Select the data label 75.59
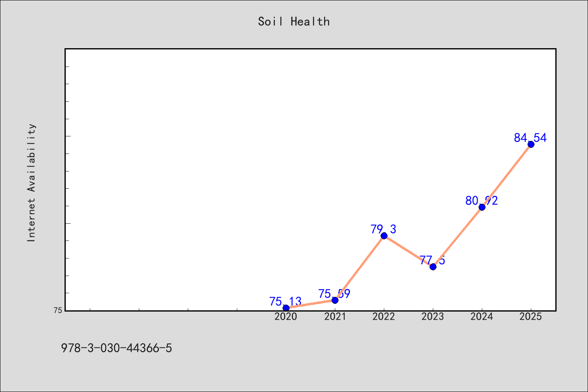The width and height of the screenshot is (588, 392). 334,294
